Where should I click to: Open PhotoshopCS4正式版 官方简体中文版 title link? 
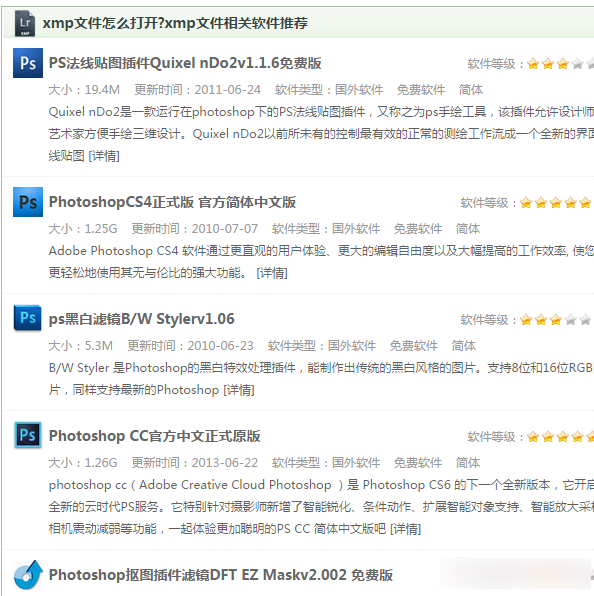click(172, 202)
